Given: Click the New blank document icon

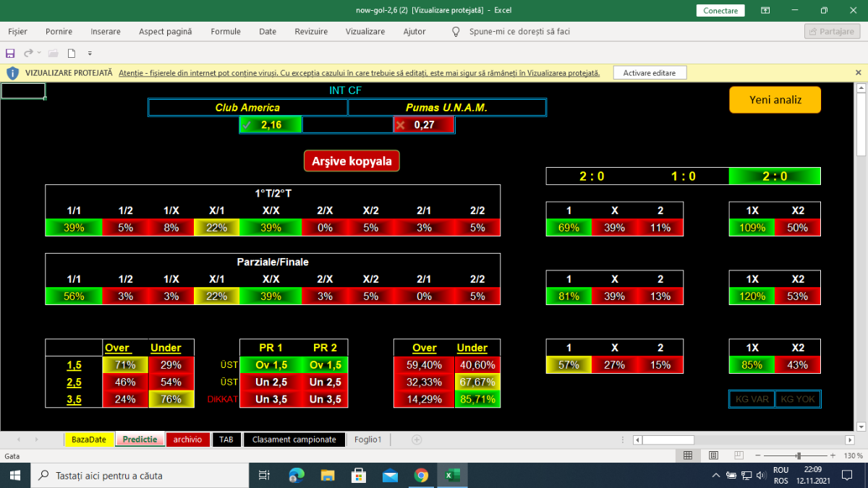Looking at the screenshot, I should pyautogui.click(x=72, y=53).
